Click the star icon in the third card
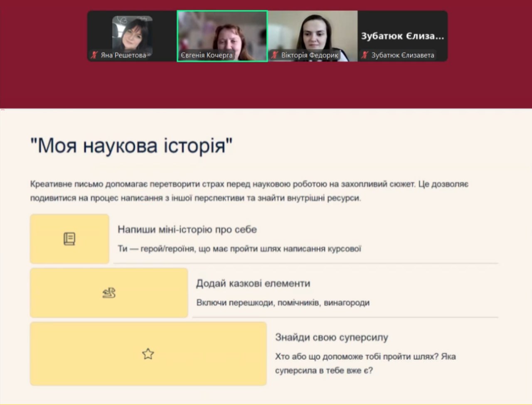Viewport: 532px width, 405px height. coord(148,354)
